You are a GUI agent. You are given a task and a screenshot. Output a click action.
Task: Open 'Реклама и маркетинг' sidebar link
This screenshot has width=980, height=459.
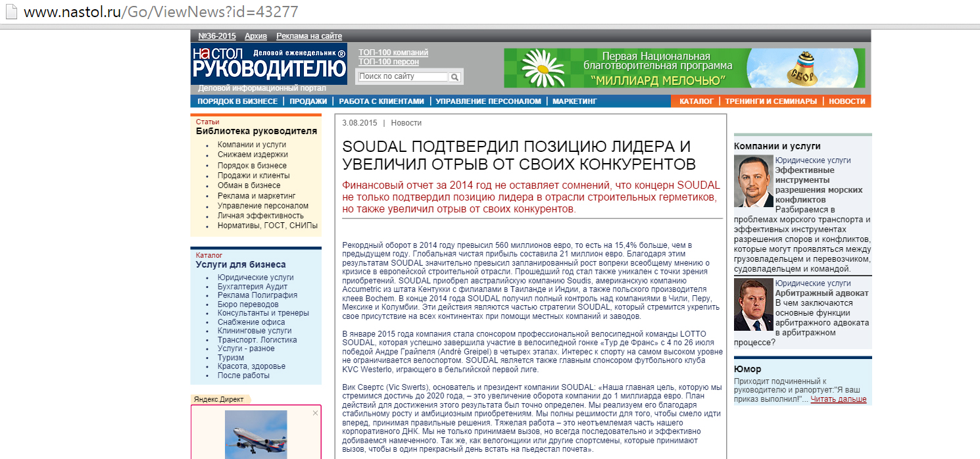pyautogui.click(x=257, y=196)
